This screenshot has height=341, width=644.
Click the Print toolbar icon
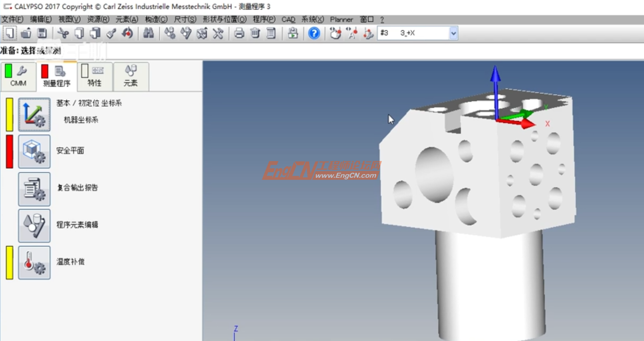coord(239,33)
